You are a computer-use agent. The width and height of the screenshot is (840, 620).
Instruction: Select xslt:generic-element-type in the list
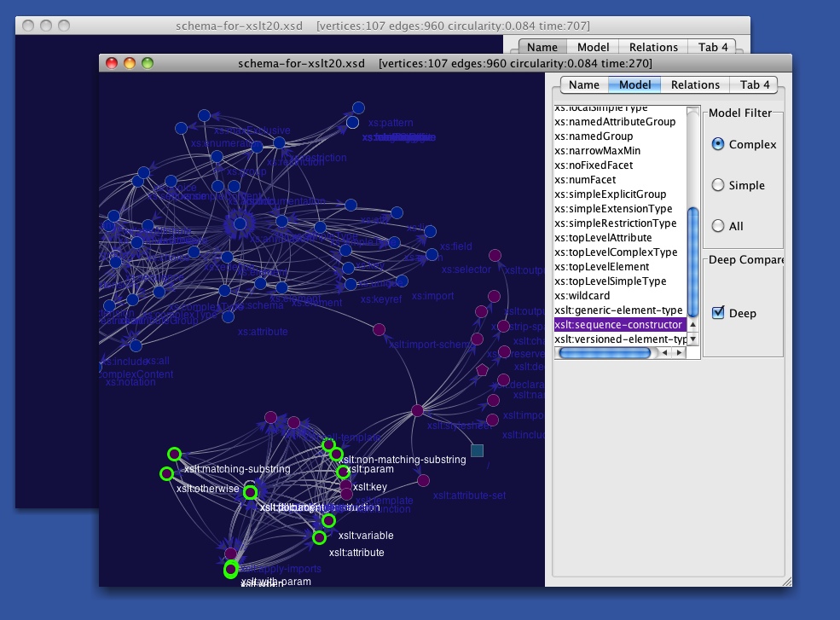click(x=620, y=310)
